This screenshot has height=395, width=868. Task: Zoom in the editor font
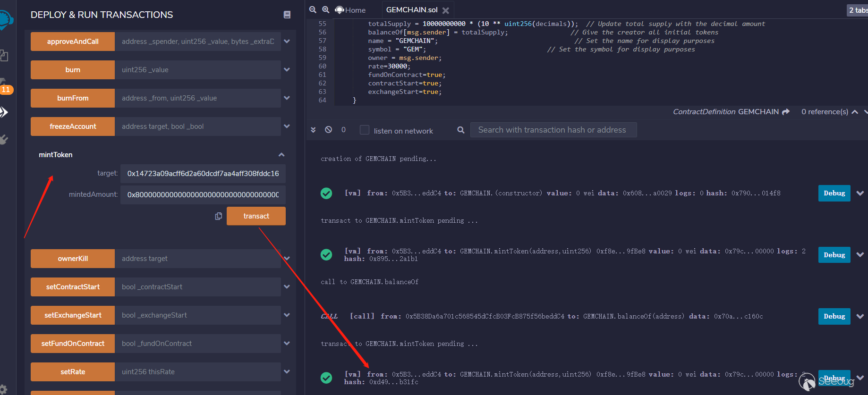coord(325,10)
